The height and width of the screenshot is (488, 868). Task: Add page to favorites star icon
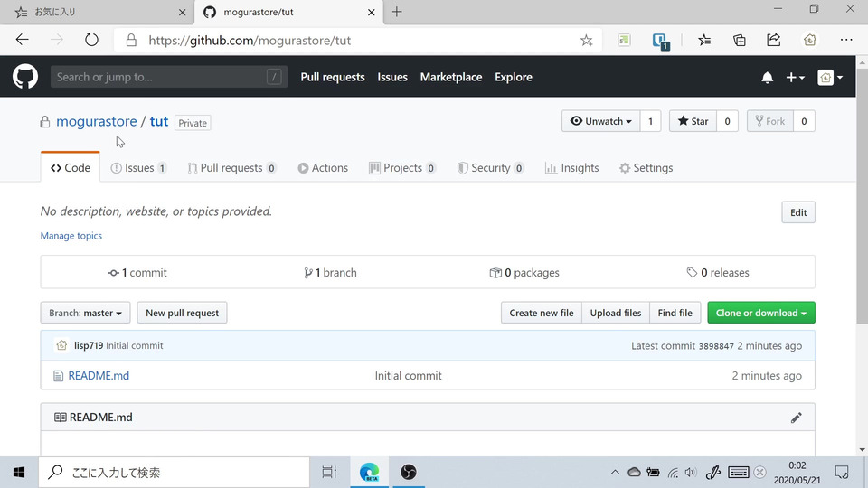[x=586, y=41]
